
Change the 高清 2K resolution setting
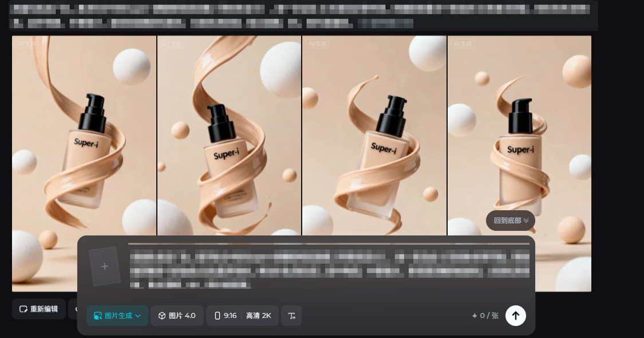click(x=259, y=316)
